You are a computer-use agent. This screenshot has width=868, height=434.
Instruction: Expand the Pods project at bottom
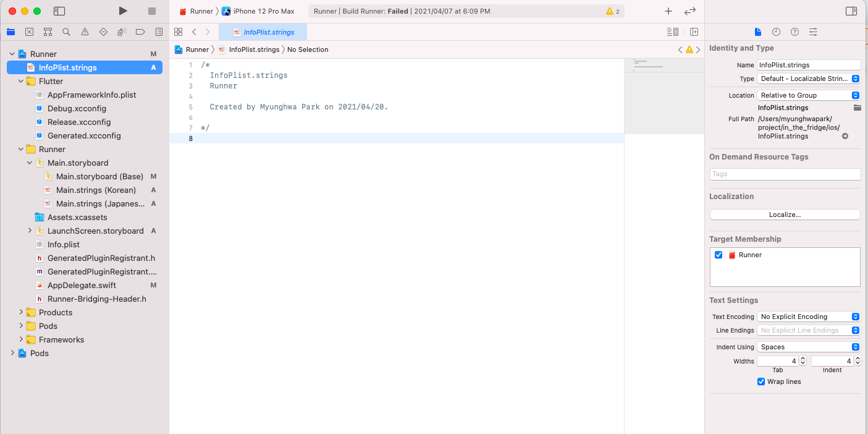click(12, 353)
